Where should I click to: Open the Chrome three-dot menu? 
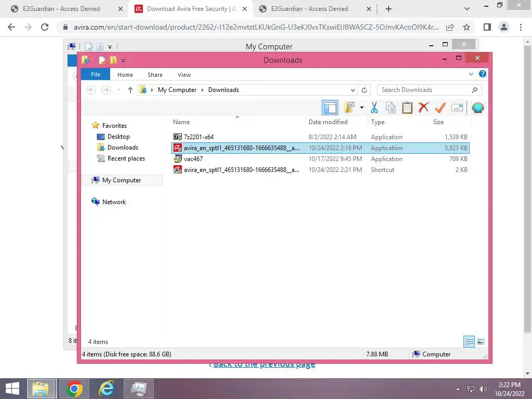coord(521,27)
